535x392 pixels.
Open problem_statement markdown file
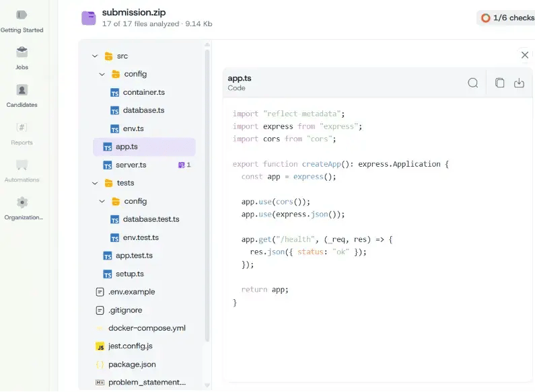(x=147, y=383)
